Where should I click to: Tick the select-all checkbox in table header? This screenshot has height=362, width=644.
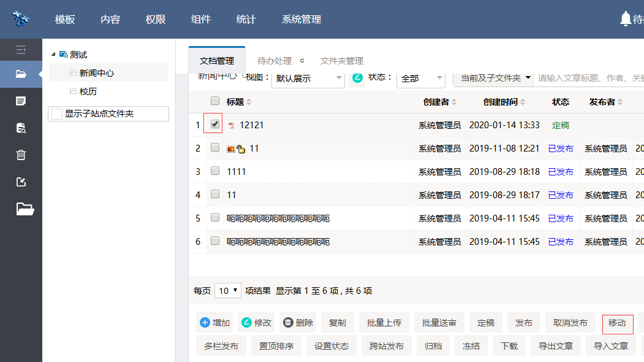tap(214, 101)
